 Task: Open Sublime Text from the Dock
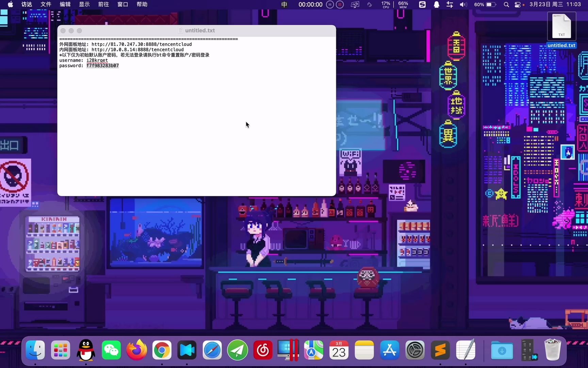coord(440,350)
